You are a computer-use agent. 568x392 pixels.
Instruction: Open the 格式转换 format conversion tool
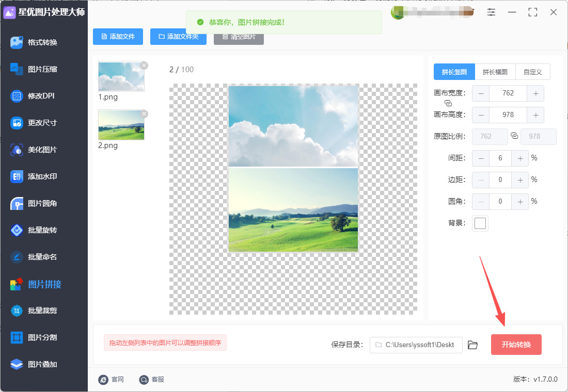pyautogui.click(x=35, y=42)
